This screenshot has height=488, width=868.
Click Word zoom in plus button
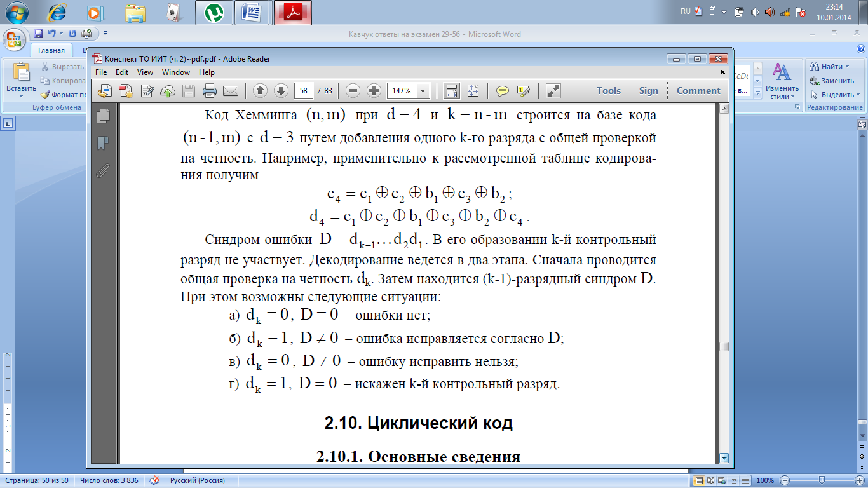859,480
